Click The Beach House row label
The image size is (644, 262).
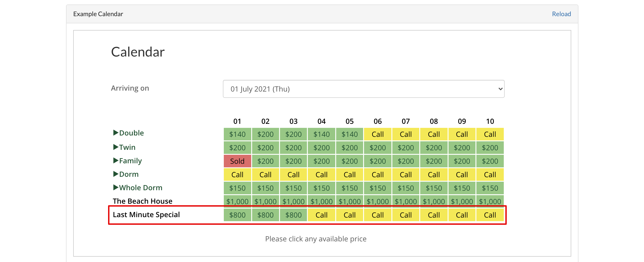click(142, 201)
